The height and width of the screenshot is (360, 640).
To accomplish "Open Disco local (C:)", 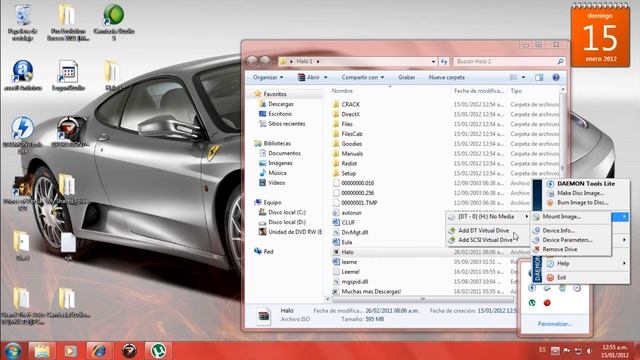I will pos(287,212).
